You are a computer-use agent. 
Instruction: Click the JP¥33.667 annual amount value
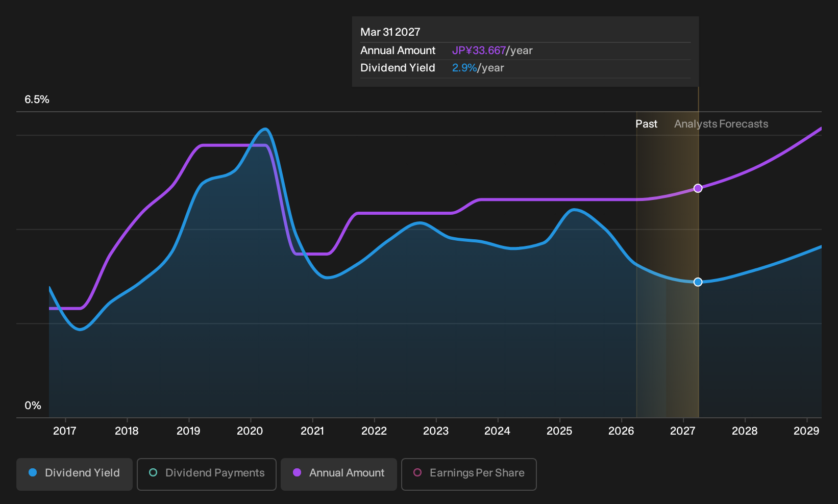[479, 51]
